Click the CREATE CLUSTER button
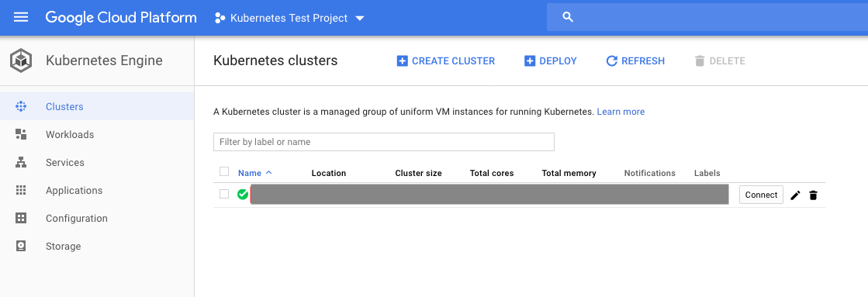 tap(445, 60)
